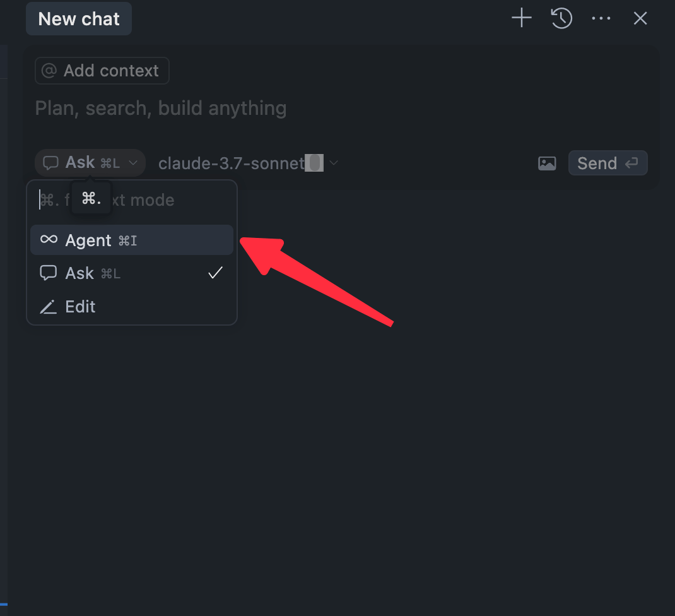Switch to the New chat tab
675x616 pixels.
click(x=79, y=19)
